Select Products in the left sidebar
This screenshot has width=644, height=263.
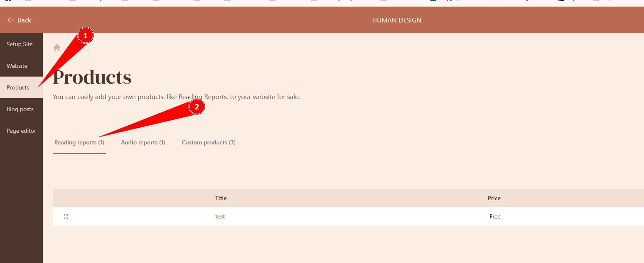pyautogui.click(x=18, y=87)
